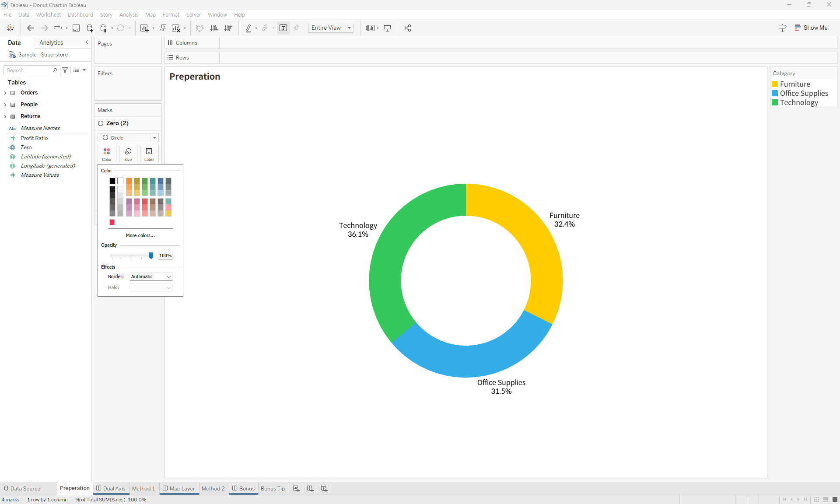The image size is (840, 504).
Task: Open the Color shelf on the Marks card
Action: (x=106, y=154)
